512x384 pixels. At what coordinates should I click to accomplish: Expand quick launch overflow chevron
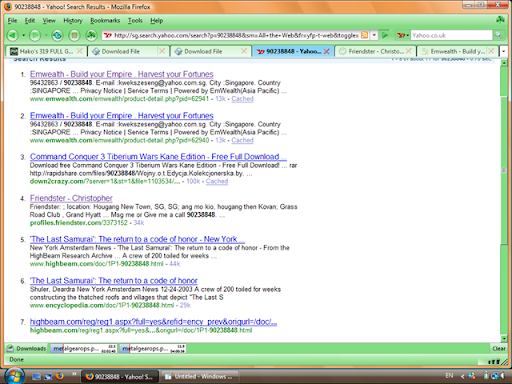74,374
